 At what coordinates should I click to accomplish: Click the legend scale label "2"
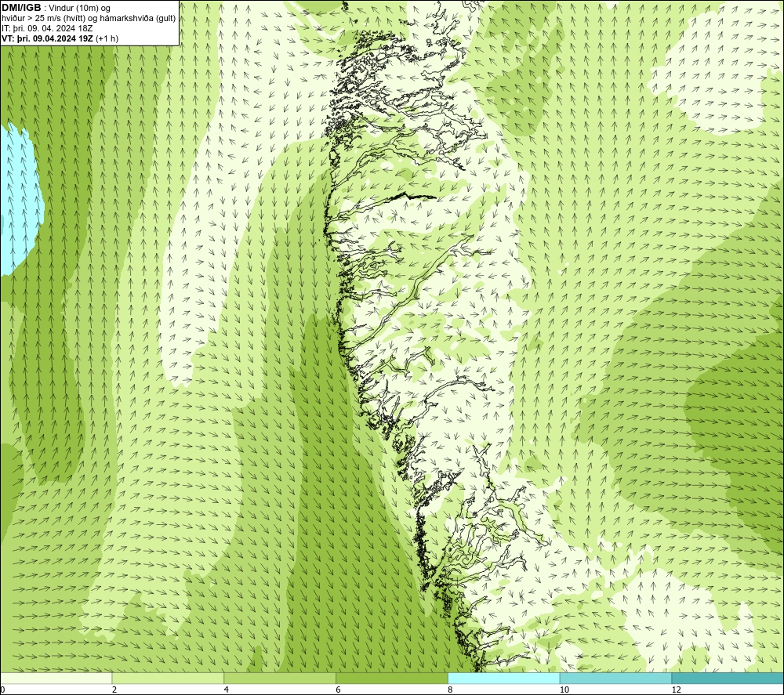click(x=114, y=690)
